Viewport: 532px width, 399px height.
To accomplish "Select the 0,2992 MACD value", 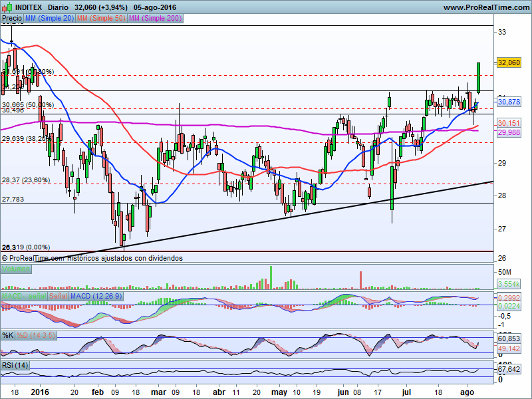I will 509,298.
